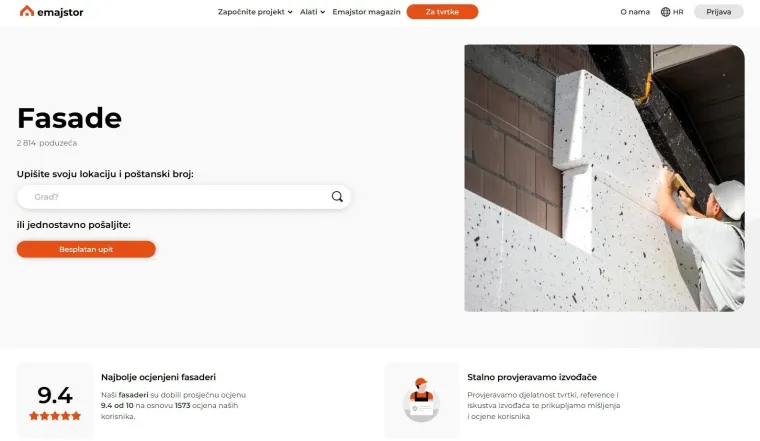Click the 9.4 rating score card
The height and width of the screenshot is (441, 760).
click(x=55, y=401)
